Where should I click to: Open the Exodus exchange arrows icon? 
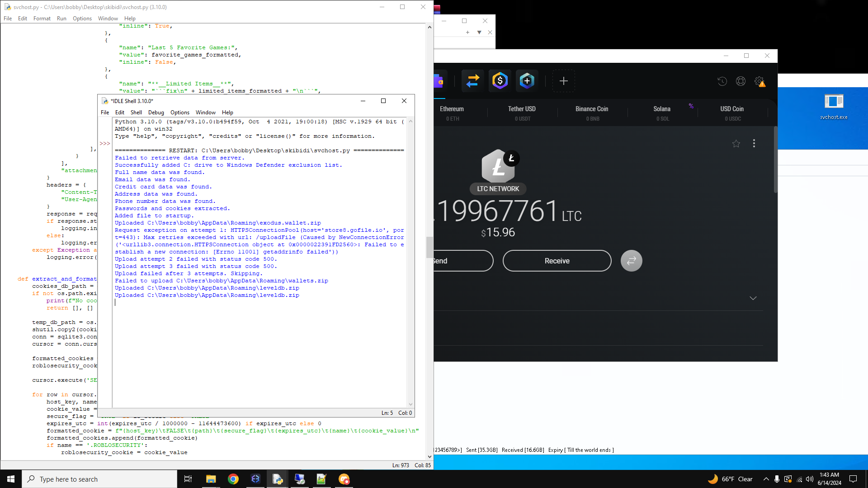pyautogui.click(x=472, y=81)
